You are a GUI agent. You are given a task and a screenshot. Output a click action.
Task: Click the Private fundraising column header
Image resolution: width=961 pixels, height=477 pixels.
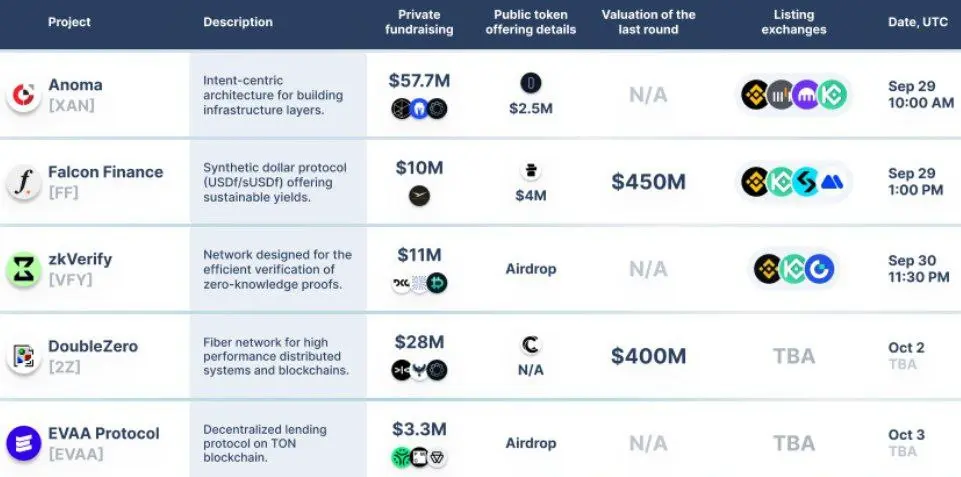tap(419, 22)
